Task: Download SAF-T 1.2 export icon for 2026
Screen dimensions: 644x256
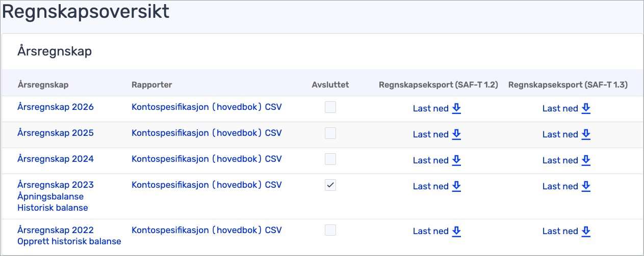Action: click(456, 108)
